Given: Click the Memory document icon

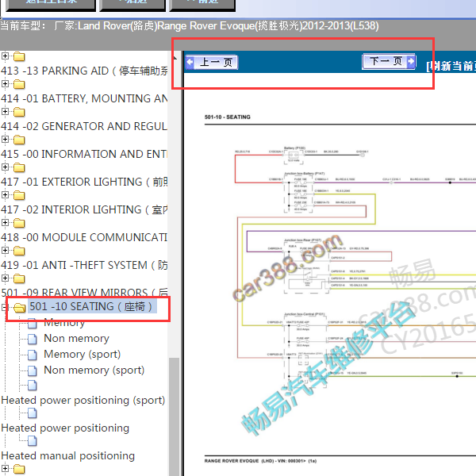Looking at the screenshot, I should click(33, 324).
